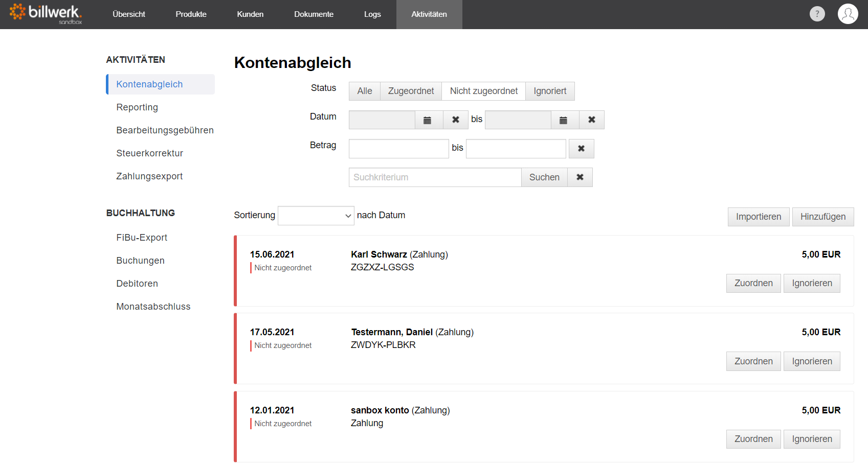Viewport: 868px width, 465px height.
Task: Open Steuerkorrektur in the sidebar
Action: click(149, 153)
